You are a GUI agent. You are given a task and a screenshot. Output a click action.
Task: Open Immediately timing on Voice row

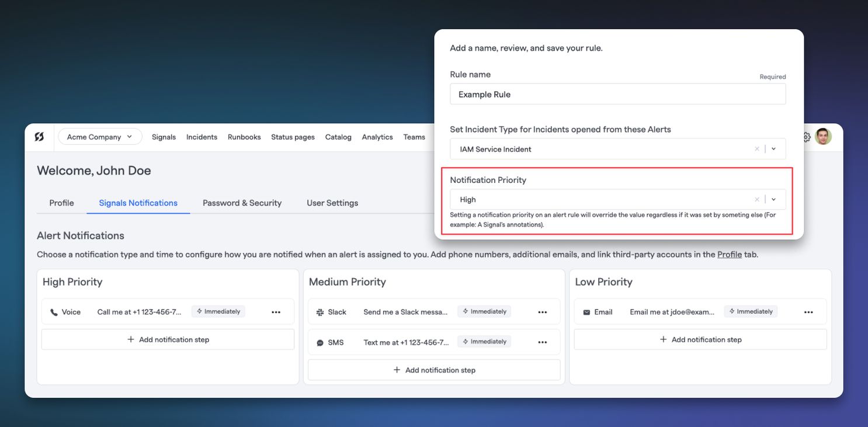pos(218,311)
